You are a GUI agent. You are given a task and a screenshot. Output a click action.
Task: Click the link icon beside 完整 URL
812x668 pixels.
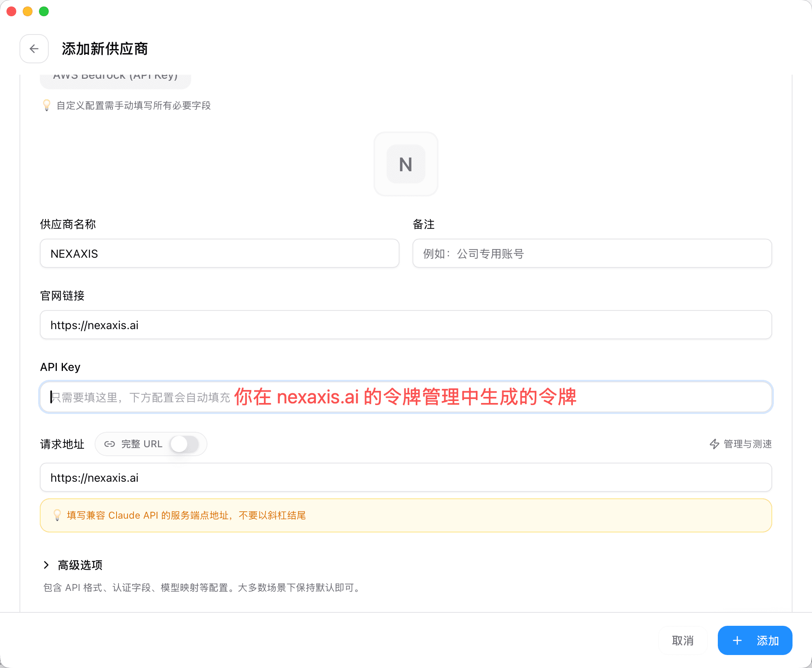[x=110, y=444]
